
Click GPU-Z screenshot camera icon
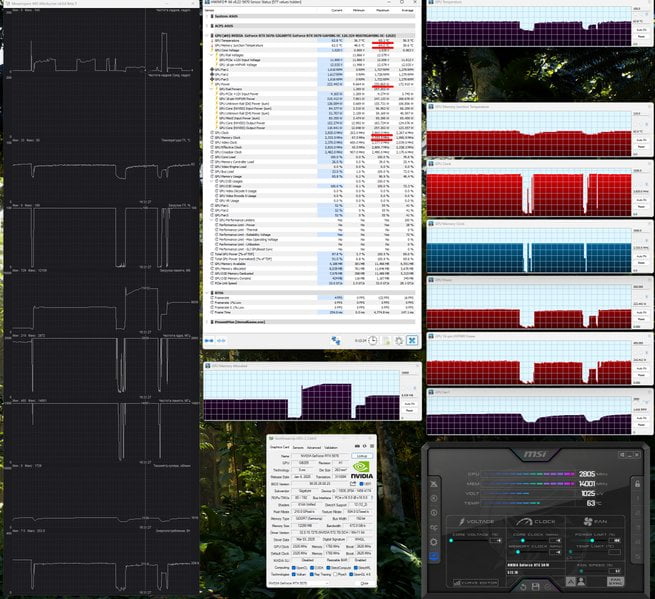(357, 446)
